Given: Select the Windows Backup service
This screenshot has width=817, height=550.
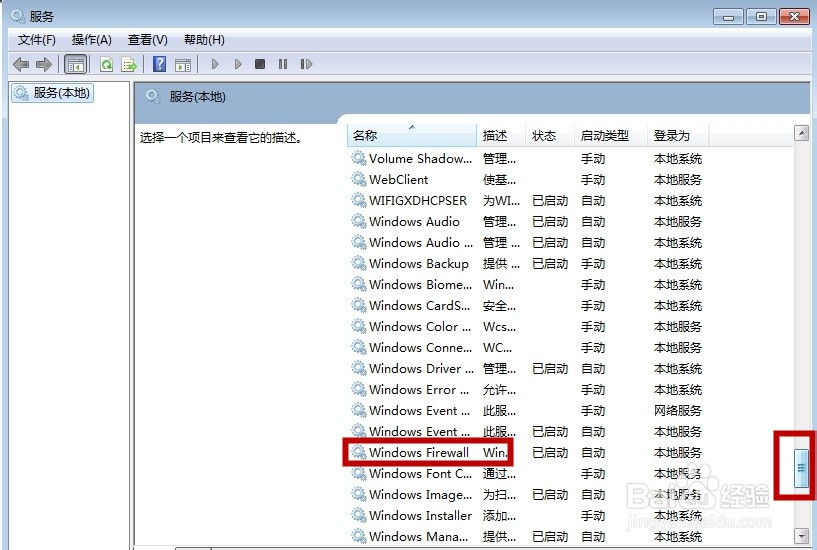Looking at the screenshot, I should coord(526,264).
